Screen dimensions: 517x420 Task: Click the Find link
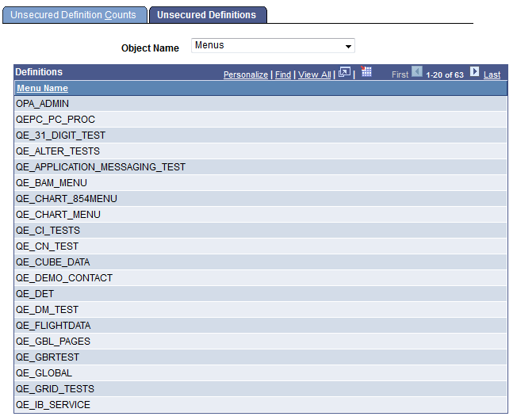point(283,74)
